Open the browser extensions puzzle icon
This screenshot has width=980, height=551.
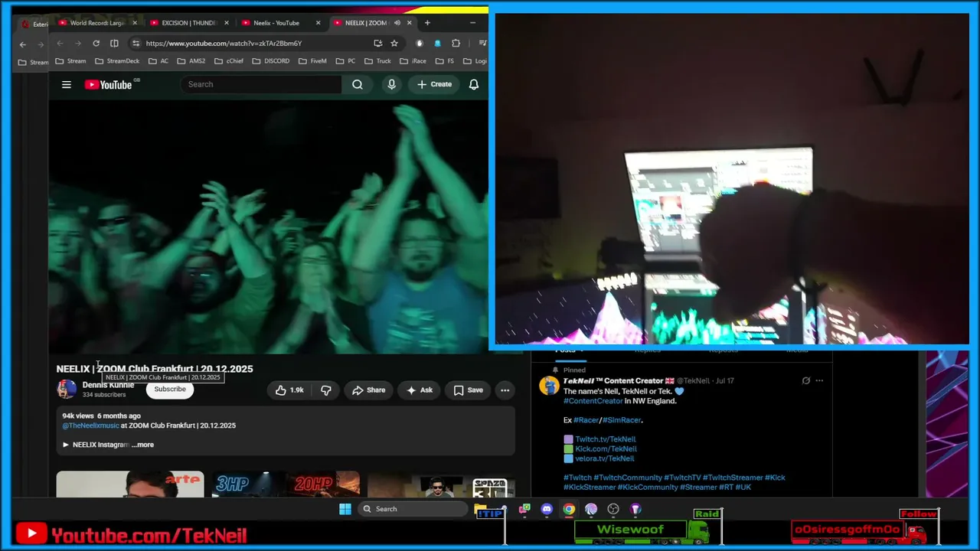[456, 44]
